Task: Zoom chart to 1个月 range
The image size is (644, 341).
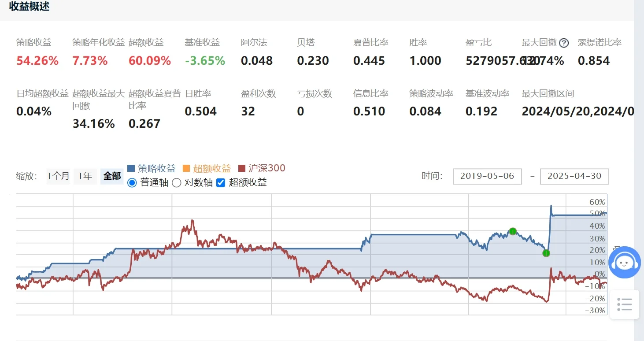Action: 58,176
